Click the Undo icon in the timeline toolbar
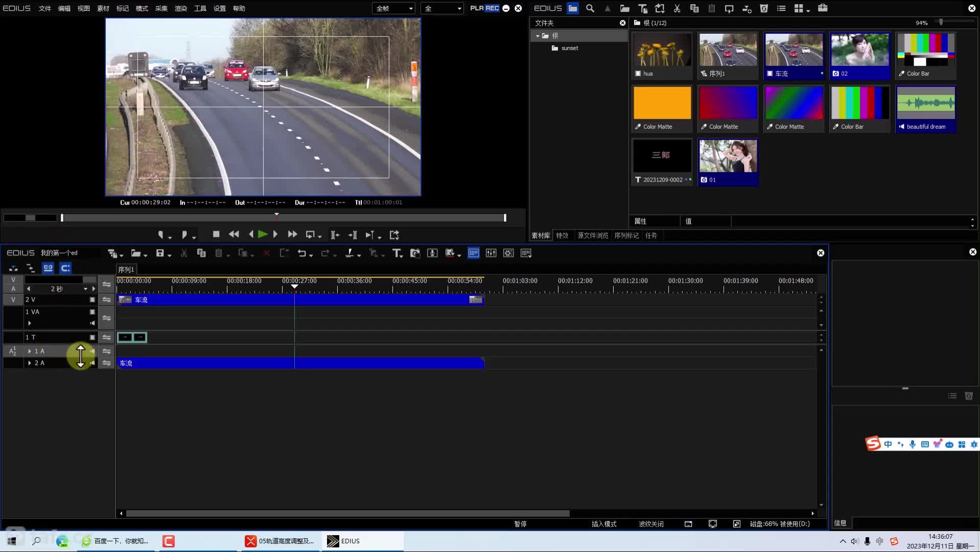980x552 pixels. pyautogui.click(x=302, y=253)
